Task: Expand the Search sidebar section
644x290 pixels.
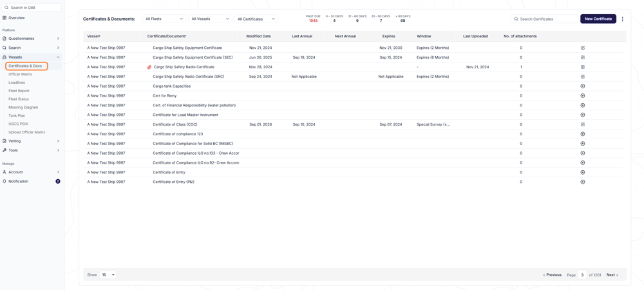Action: 31,48
